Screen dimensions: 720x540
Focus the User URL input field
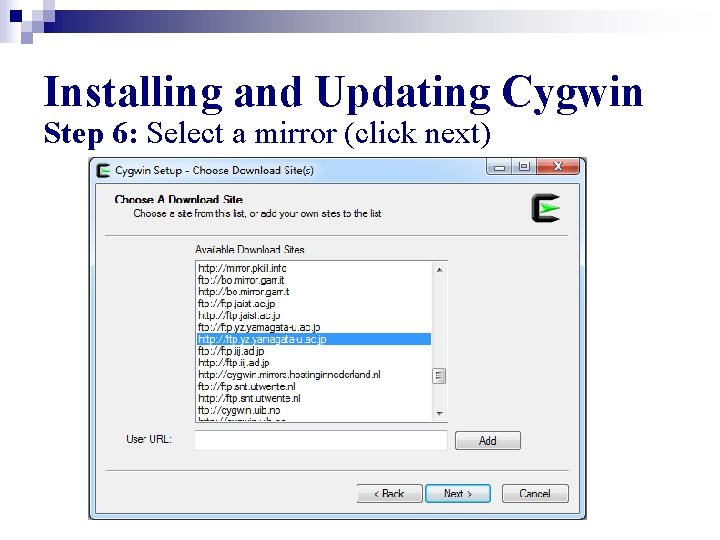[x=321, y=440]
